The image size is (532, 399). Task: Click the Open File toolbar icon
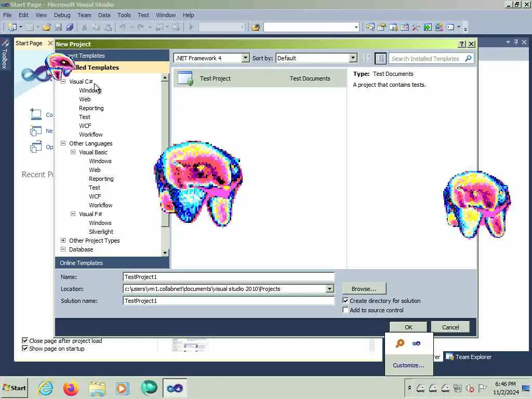(46, 27)
